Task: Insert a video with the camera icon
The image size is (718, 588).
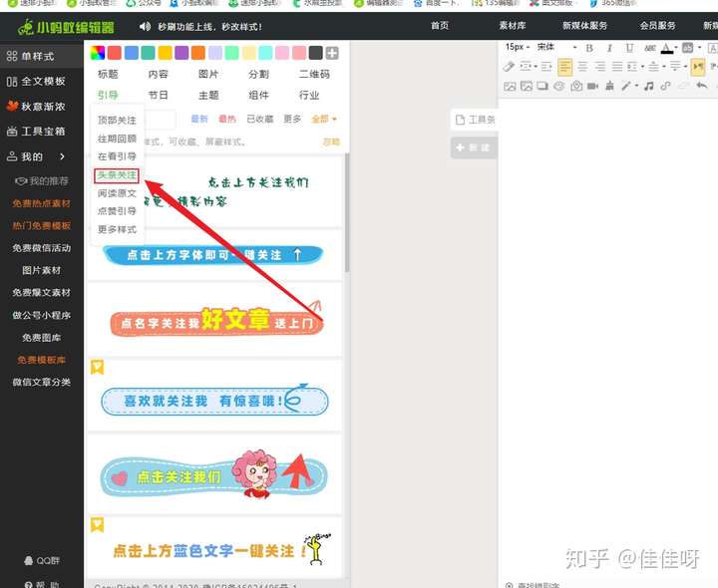Action: point(593,86)
